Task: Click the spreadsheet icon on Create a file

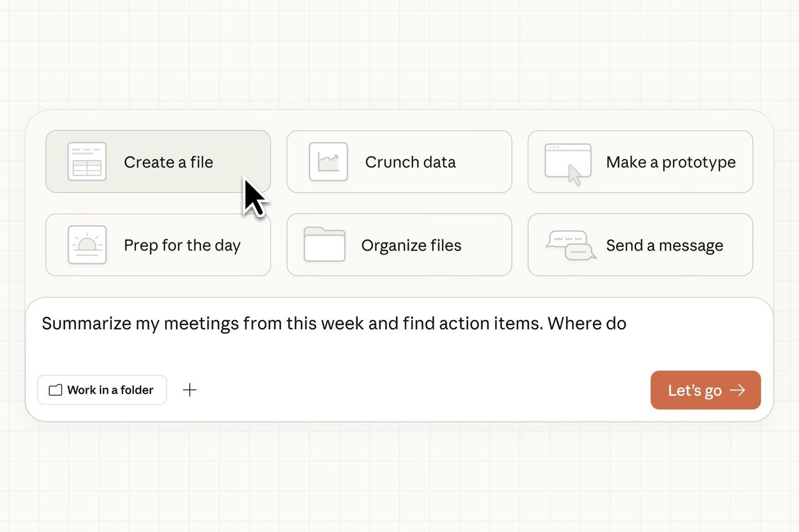Action: (87, 162)
